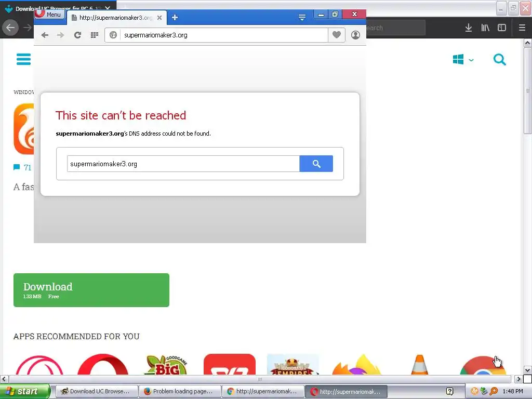Viewport: 532px width, 399px height.
Task: Open the Firefox hamburger menu
Action: pos(522,28)
